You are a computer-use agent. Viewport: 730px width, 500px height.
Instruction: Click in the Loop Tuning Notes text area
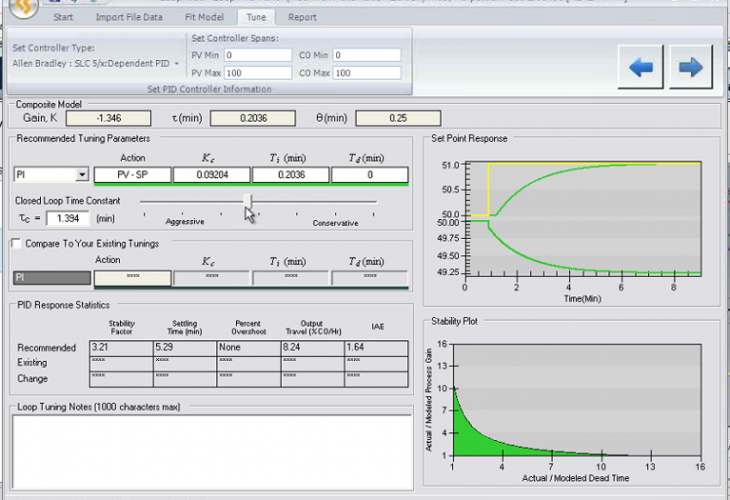[x=212, y=452]
